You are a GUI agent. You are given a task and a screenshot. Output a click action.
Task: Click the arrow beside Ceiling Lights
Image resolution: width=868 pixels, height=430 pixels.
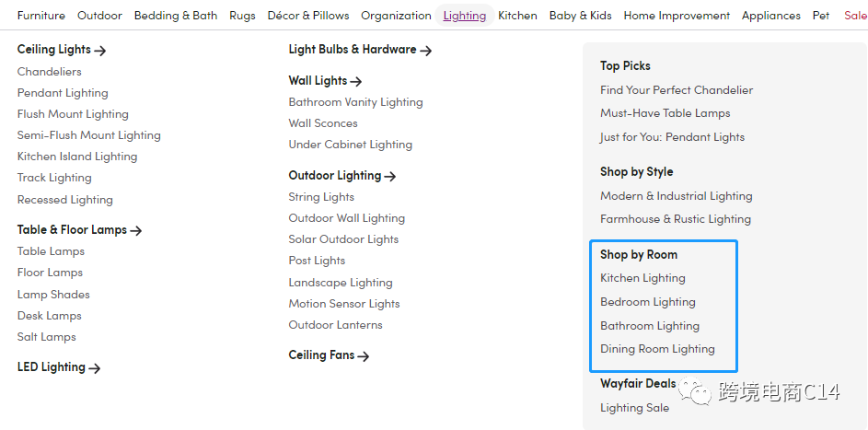[x=100, y=51]
